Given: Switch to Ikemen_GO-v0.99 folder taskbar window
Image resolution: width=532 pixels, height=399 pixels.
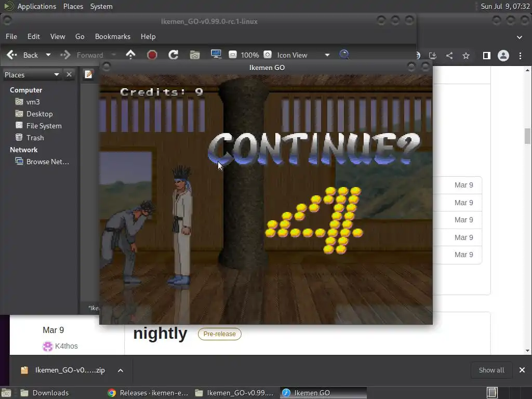Looking at the screenshot, I should point(235,393).
